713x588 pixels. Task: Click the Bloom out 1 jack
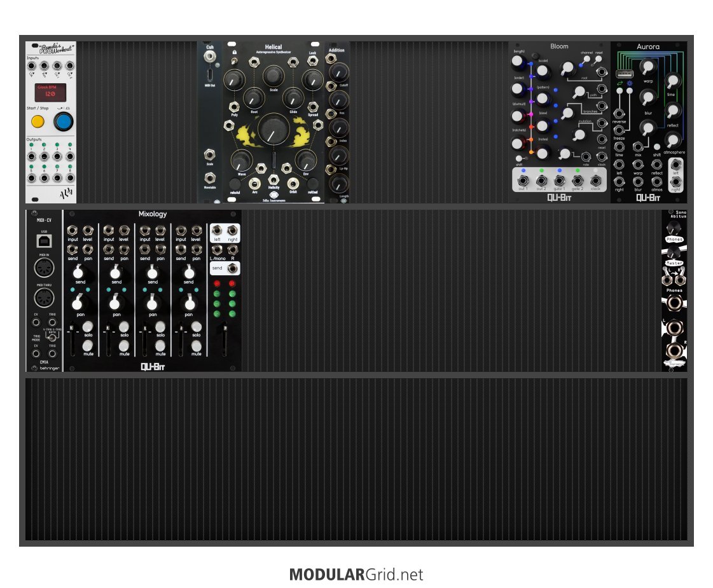click(x=523, y=181)
